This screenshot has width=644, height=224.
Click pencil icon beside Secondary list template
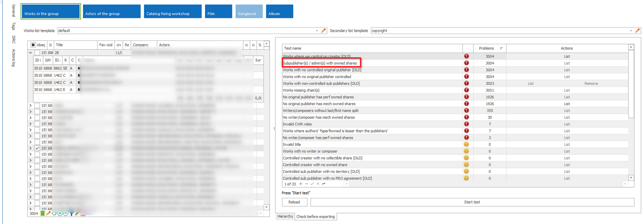637,31
